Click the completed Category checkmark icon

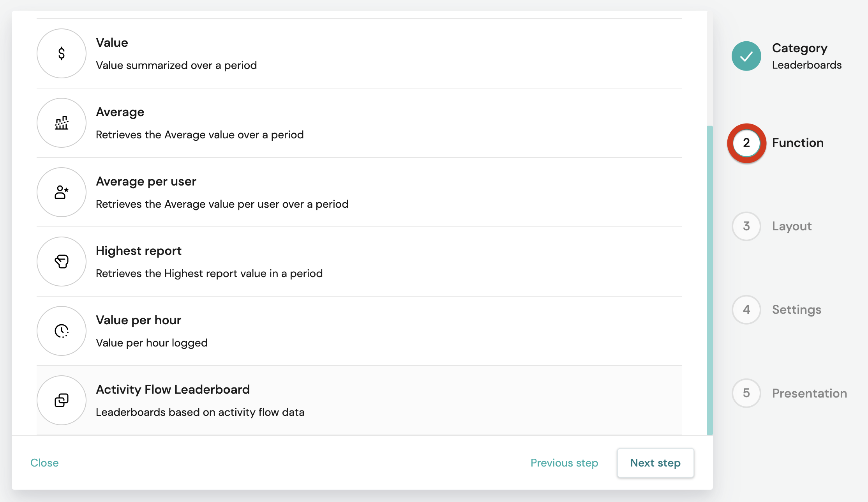pos(746,56)
